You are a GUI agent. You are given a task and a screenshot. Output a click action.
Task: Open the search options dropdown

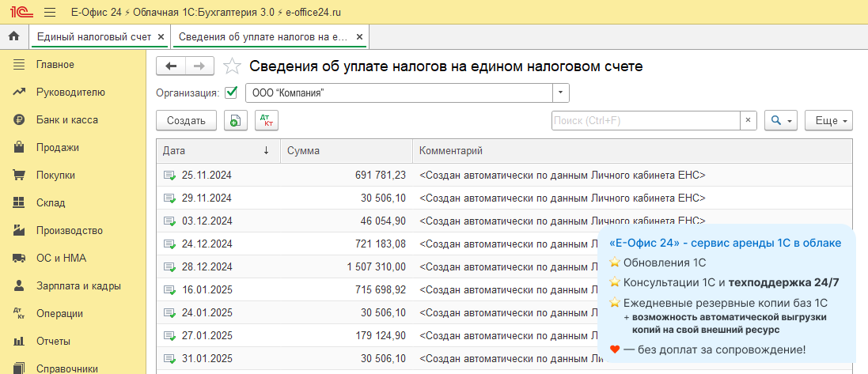click(x=782, y=120)
